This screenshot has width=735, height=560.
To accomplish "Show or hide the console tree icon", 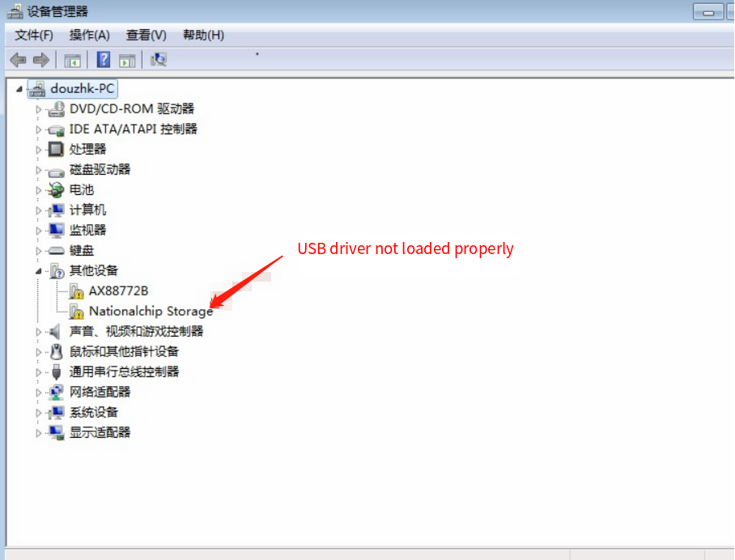I will (x=72, y=60).
